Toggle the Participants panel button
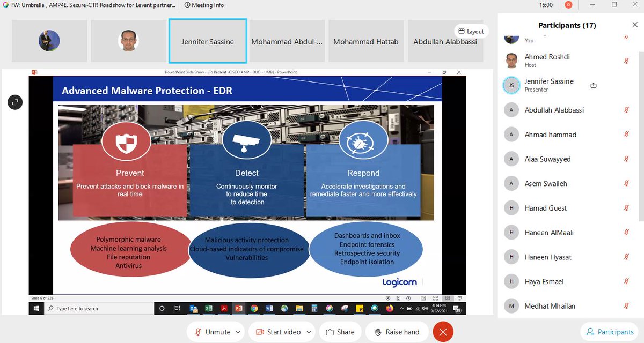 point(611,332)
